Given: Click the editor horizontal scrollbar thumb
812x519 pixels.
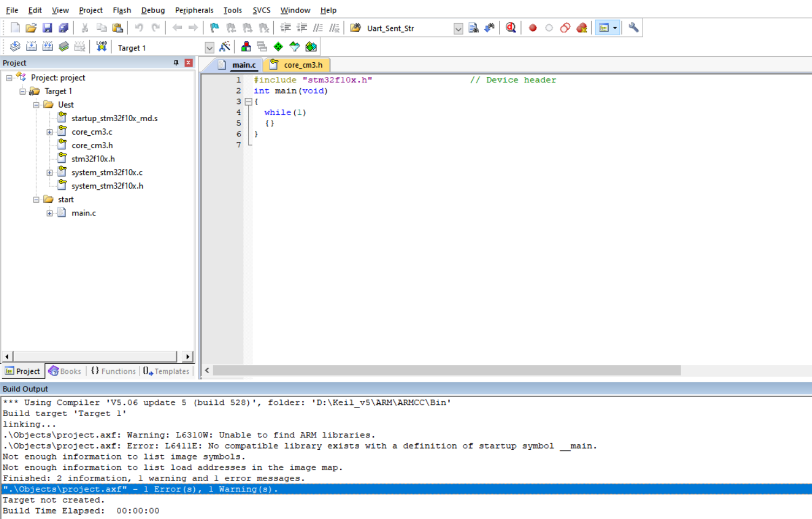Looking at the screenshot, I should point(447,370).
